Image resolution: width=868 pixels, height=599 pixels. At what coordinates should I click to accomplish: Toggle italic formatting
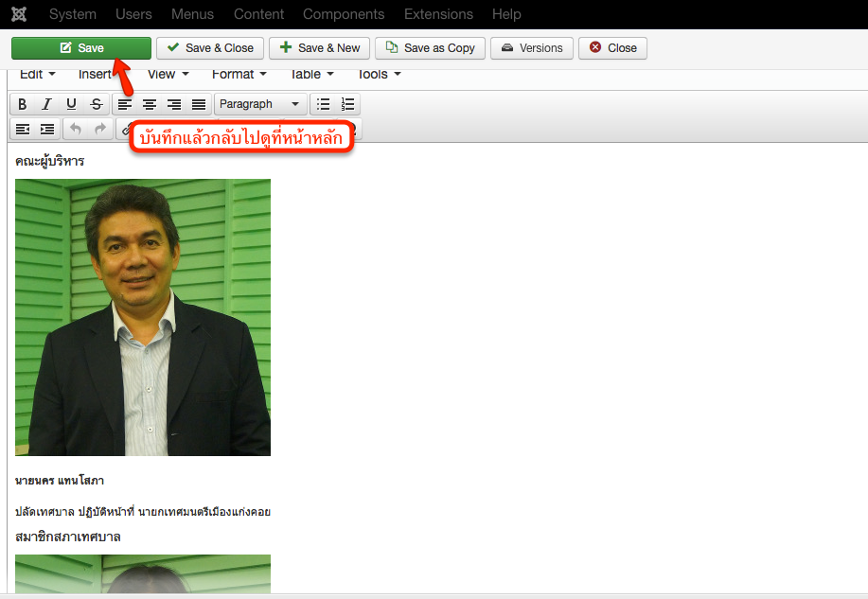click(46, 104)
